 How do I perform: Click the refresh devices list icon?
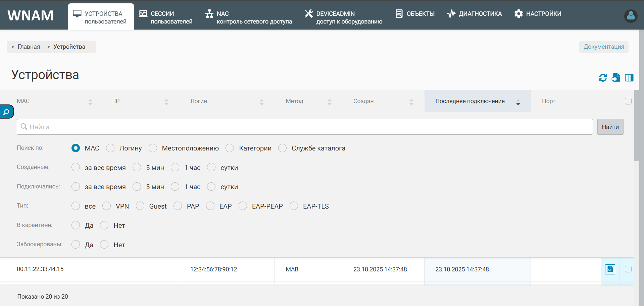click(603, 78)
